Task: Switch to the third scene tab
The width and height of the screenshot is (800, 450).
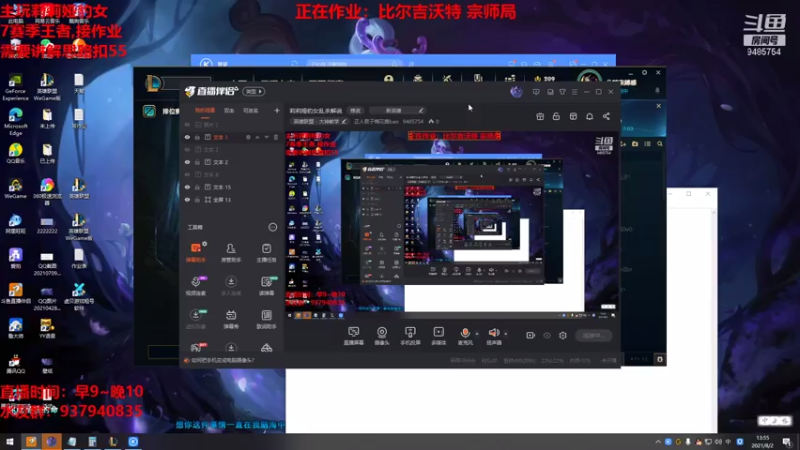Action: tap(250, 110)
